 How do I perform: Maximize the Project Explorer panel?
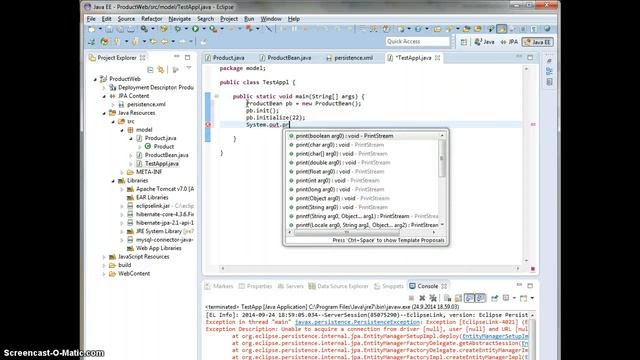[187, 58]
